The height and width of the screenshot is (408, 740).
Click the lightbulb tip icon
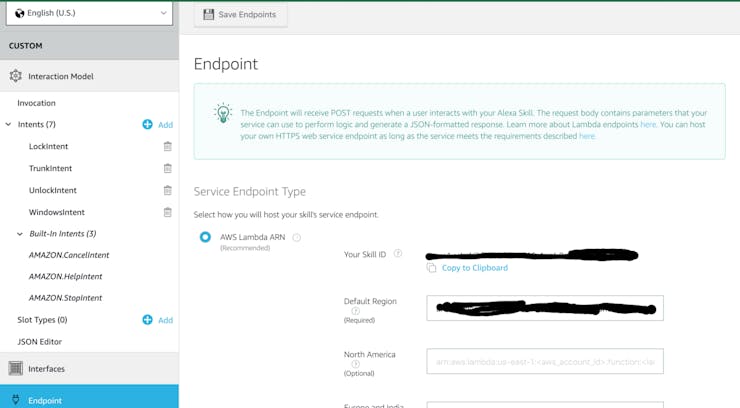click(223, 113)
